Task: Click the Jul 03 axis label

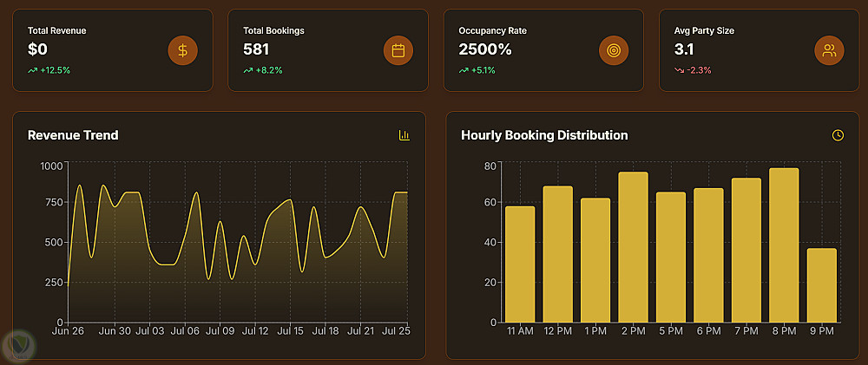Action: tap(150, 331)
